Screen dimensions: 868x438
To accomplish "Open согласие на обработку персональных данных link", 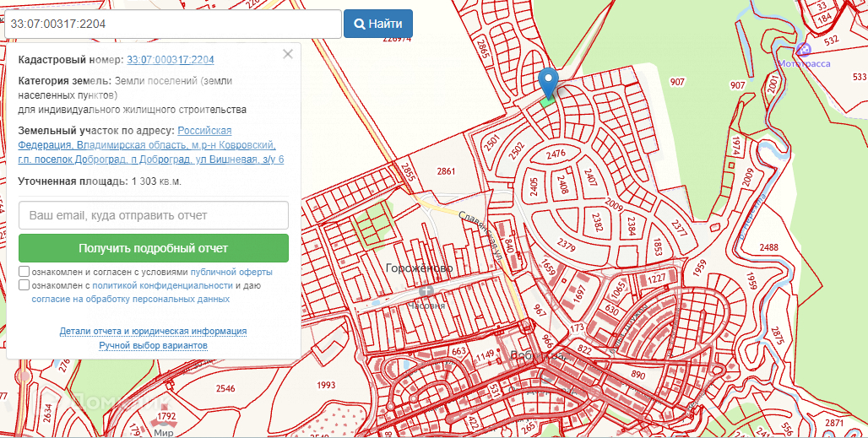I will (x=130, y=299).
